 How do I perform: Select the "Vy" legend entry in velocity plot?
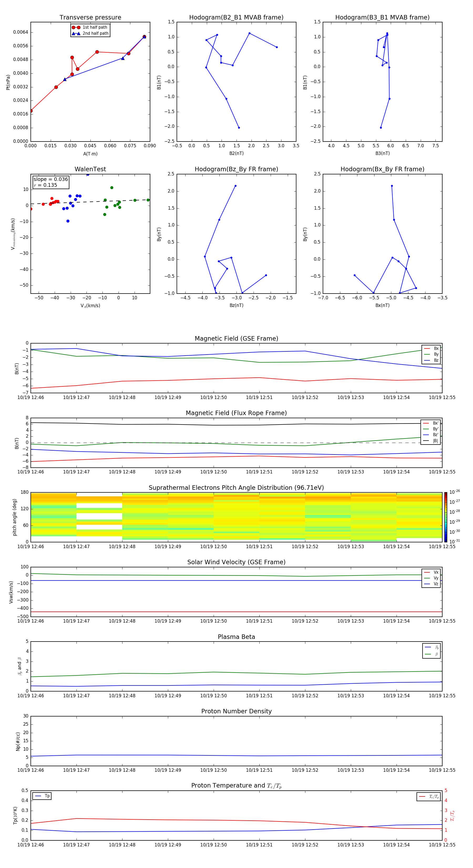[x=431, y=578]
